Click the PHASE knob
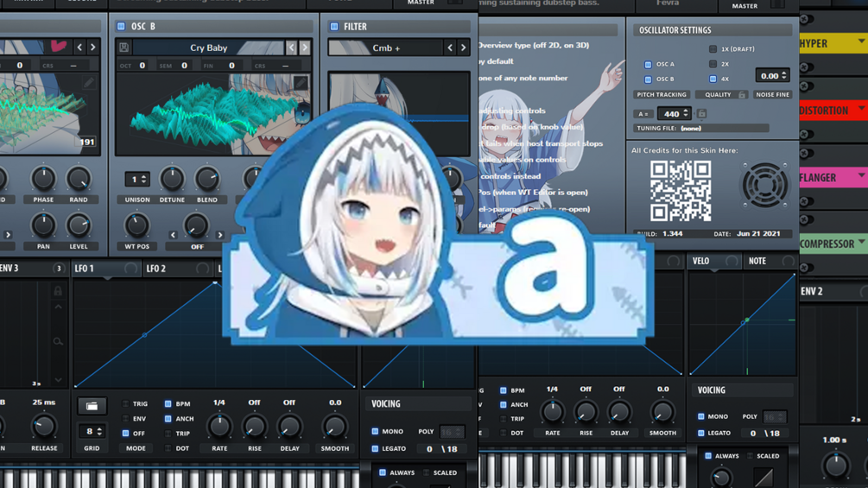The width and height of the screenshot is (868, 488). pyautogui.click(x=43, y=179)
